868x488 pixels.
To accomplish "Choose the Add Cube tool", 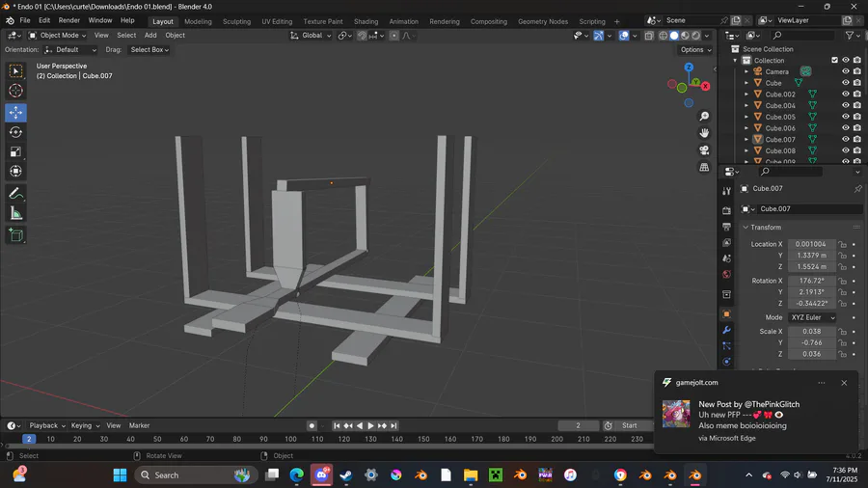I will tap(15, 235).
